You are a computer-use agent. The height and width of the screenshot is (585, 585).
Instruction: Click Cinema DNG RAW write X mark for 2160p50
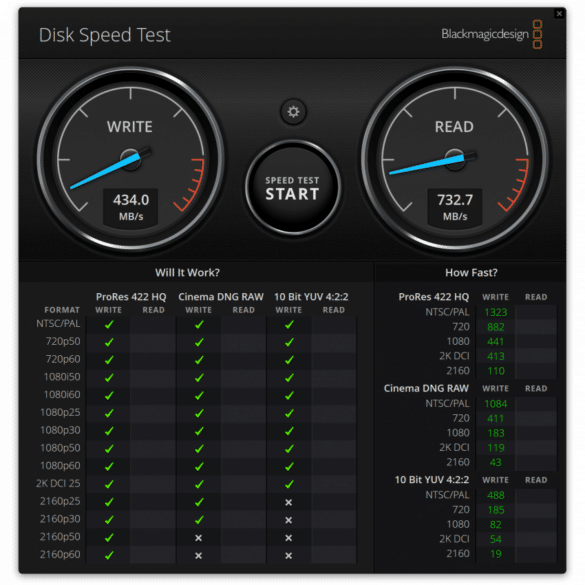198,538
